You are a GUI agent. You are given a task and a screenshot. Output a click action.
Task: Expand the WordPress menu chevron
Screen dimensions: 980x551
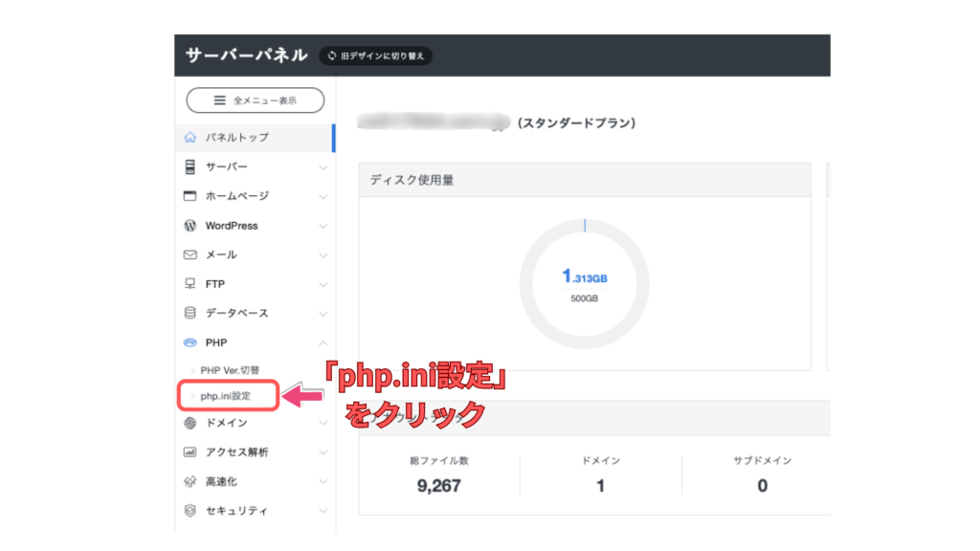(323, 227)
